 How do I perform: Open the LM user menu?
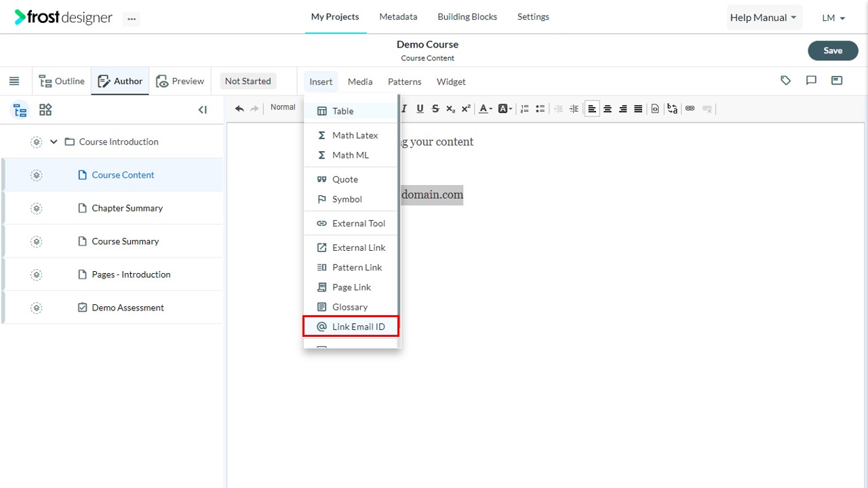click(x=833, y=18)
